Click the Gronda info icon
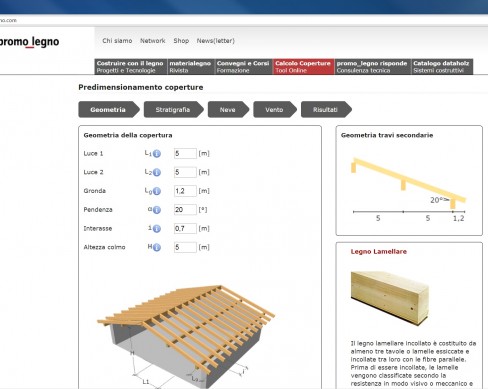The image size is (488, 389). 157,191
